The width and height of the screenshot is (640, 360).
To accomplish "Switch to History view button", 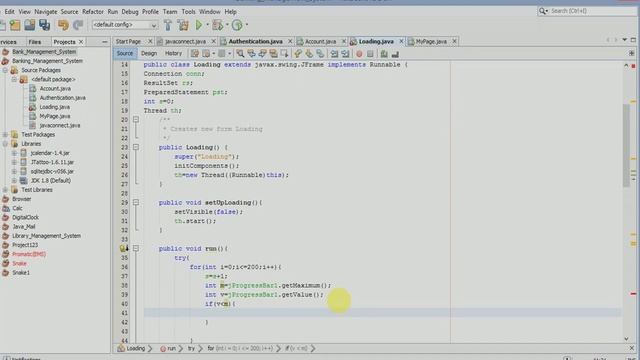I will pos(173,53).
